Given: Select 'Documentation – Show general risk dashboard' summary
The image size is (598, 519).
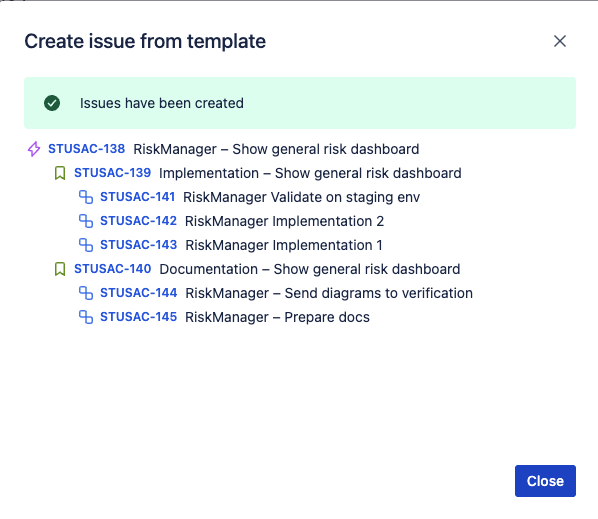Looking at the screenshot, I should (310, 269).
